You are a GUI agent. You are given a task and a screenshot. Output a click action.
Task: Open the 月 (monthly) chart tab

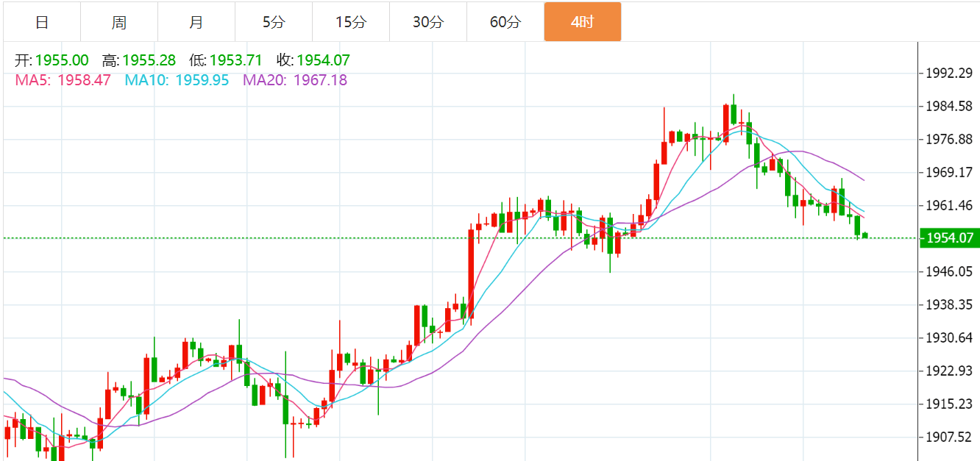click(x=196, y=22)
